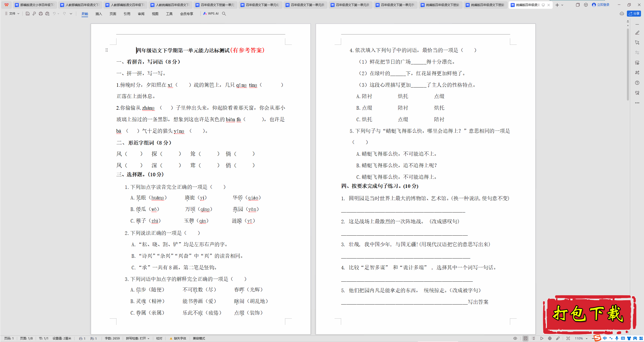Click the fit-page zoom icon in status bar
Image resolution: width=644 pixels, height=342 pixels.
pyautogui.click(x=568, y=338)
